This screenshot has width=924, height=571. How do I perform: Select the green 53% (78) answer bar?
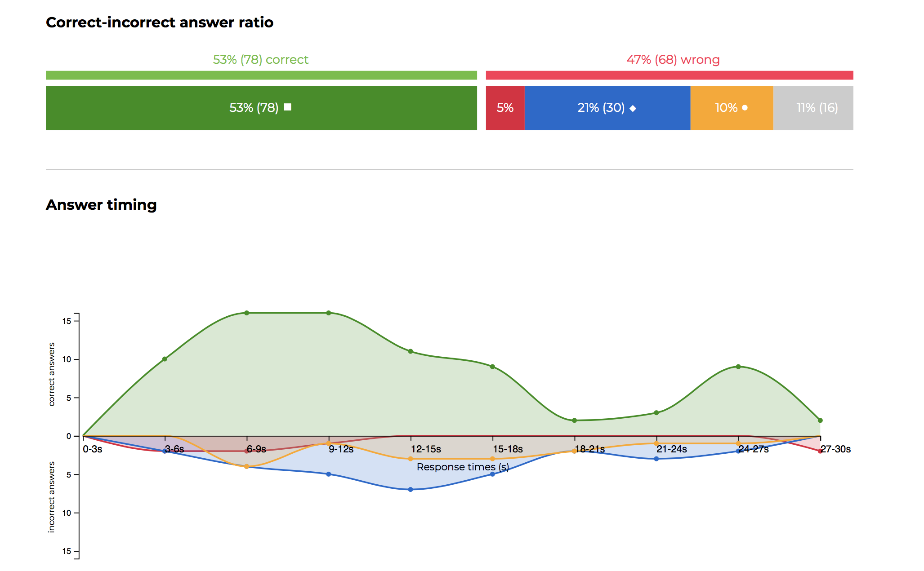pos(261,108)
